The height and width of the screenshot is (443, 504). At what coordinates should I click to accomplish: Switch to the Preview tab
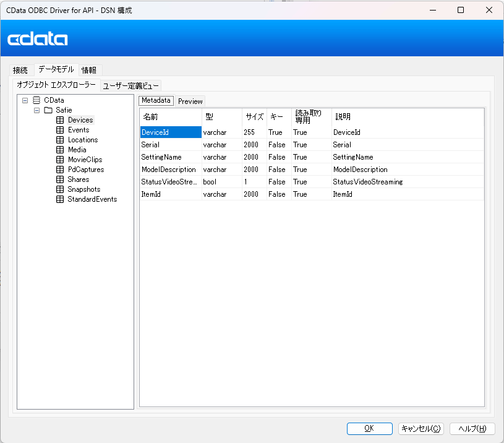190,101
